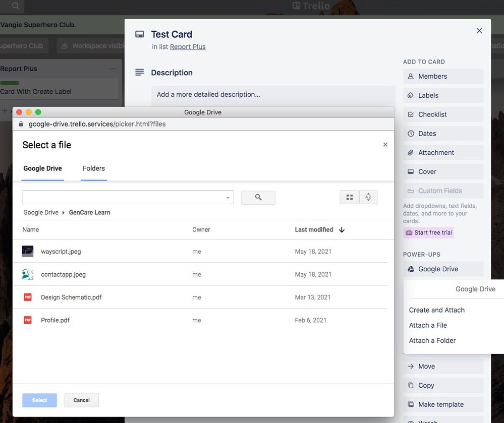Open Card With Create Label card
Viewport: 504px width, 423px height.
[x=58, y=89]
